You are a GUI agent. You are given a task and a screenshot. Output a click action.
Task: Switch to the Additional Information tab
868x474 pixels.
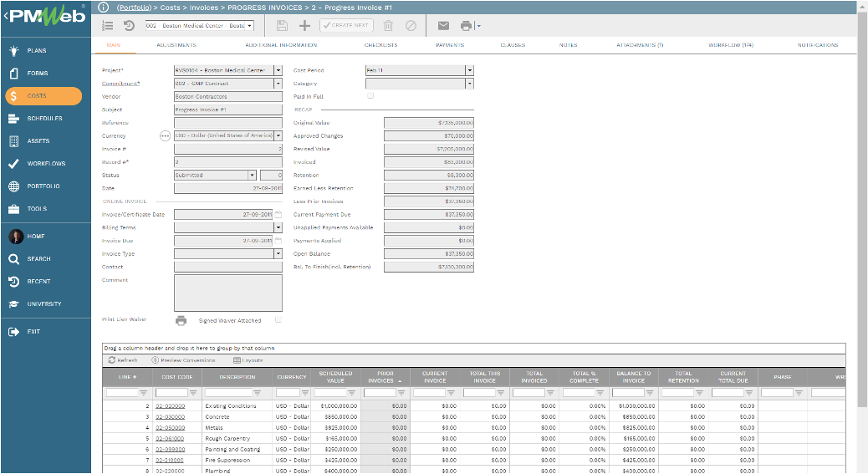click(281, 45)
